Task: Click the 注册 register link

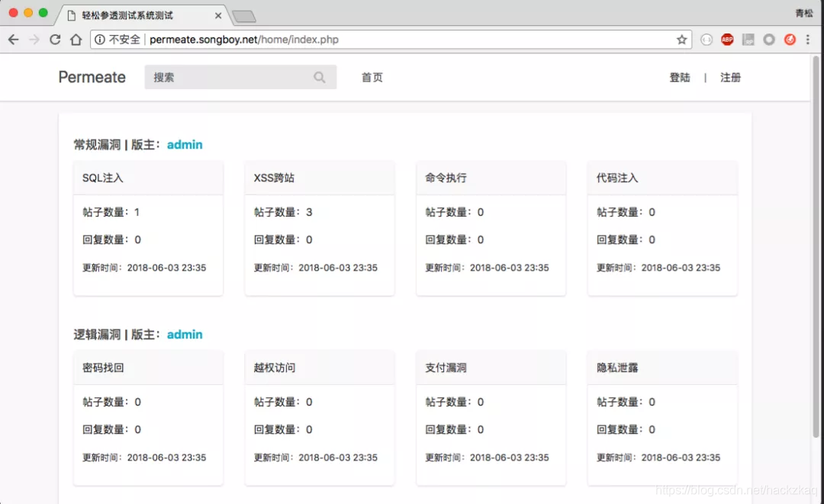Action: (x=730, y=78)
